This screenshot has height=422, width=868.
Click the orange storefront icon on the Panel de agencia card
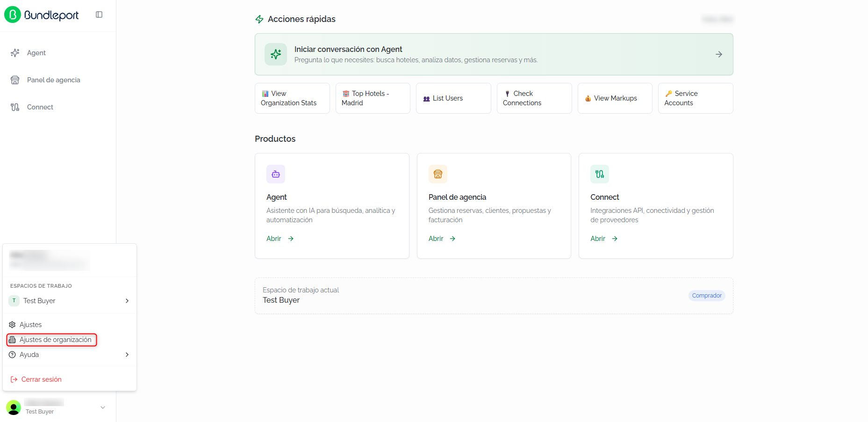click(438, 174)
